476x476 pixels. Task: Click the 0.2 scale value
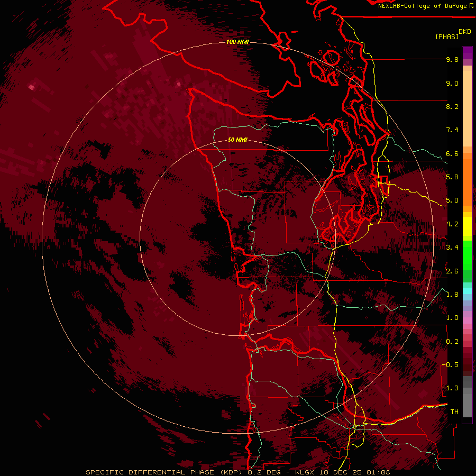pos(452,342)
